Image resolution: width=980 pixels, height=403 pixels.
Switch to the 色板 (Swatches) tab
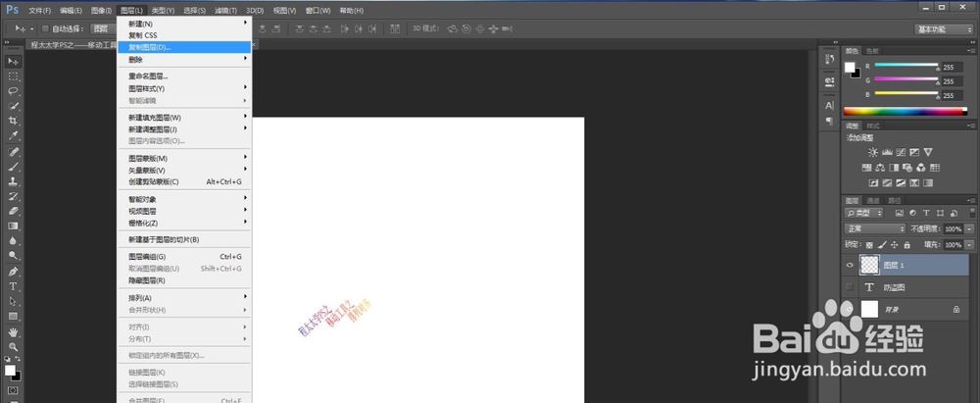872,51
